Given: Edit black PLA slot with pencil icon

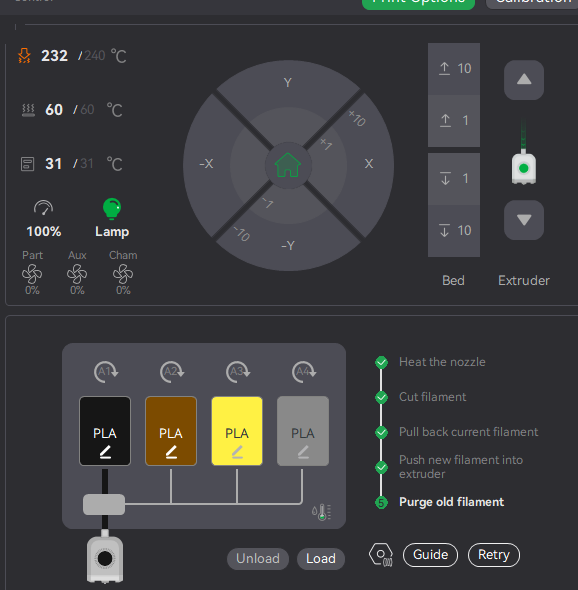Looking at the screenshot, I should [105, 452].
